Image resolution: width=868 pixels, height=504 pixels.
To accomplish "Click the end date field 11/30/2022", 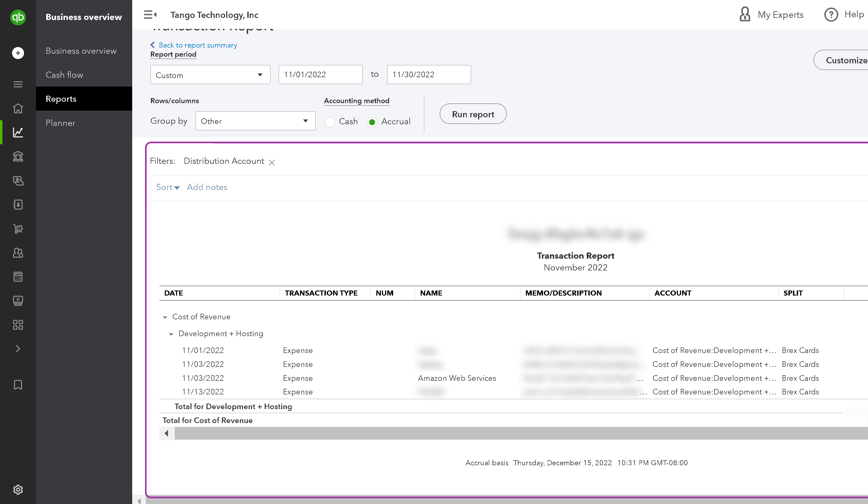I will [x=429, y=75].
